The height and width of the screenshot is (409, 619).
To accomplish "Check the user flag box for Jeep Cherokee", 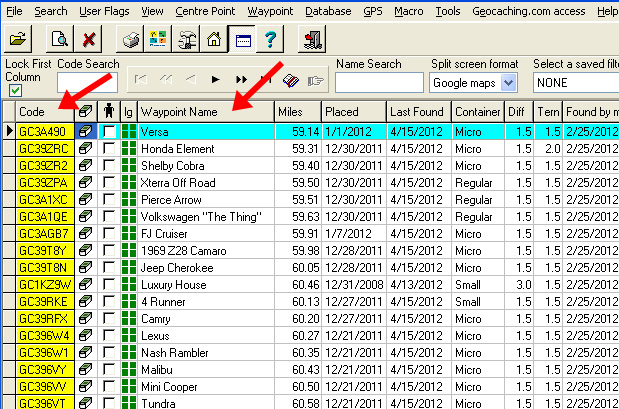I will (109, 268).
